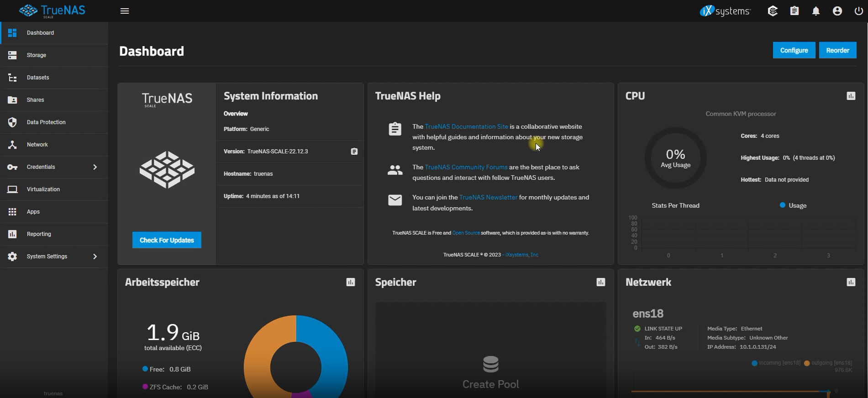Click the iXsystems, Inc link
868x398 pixels.
522,255
